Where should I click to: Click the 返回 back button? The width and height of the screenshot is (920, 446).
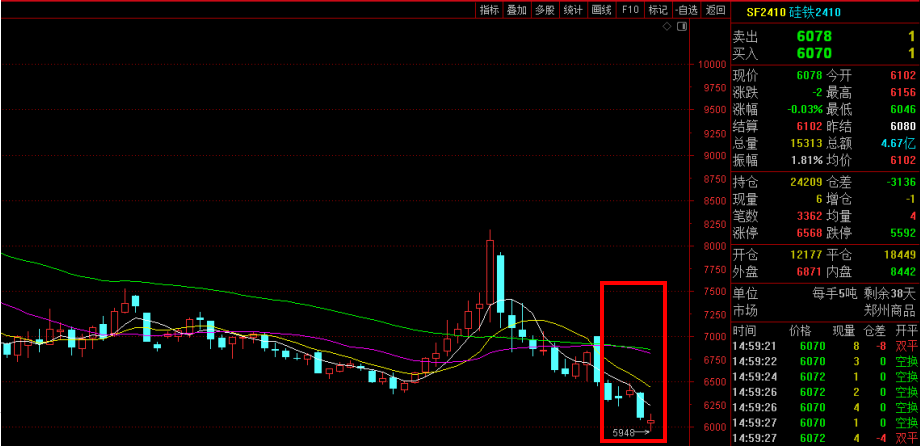coord(714,10)
